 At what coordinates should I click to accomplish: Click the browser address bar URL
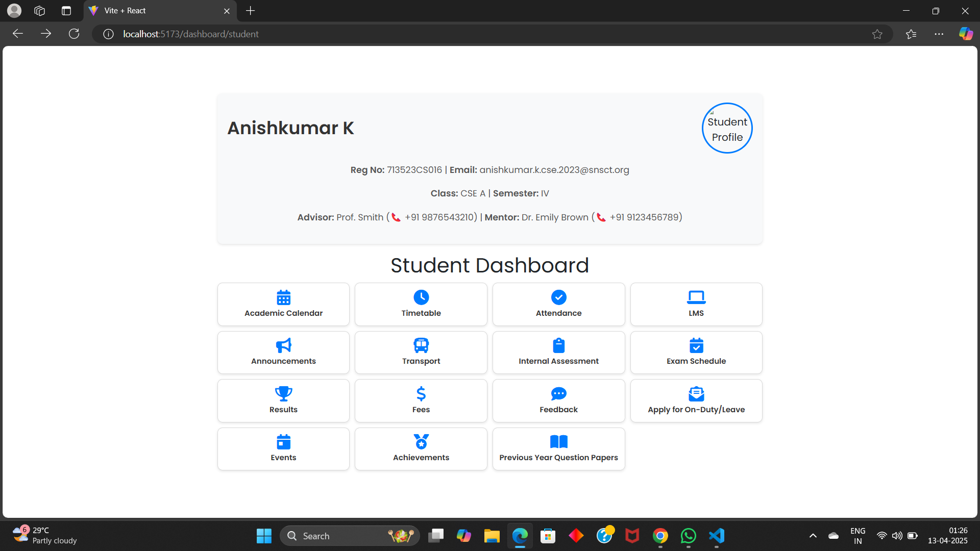coord(191,34)
